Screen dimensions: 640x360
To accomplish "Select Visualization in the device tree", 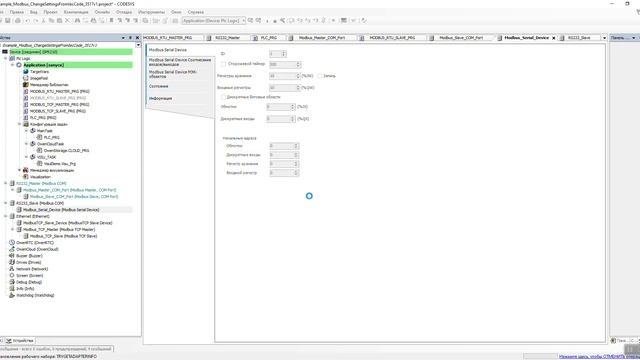I will (40, 177).
